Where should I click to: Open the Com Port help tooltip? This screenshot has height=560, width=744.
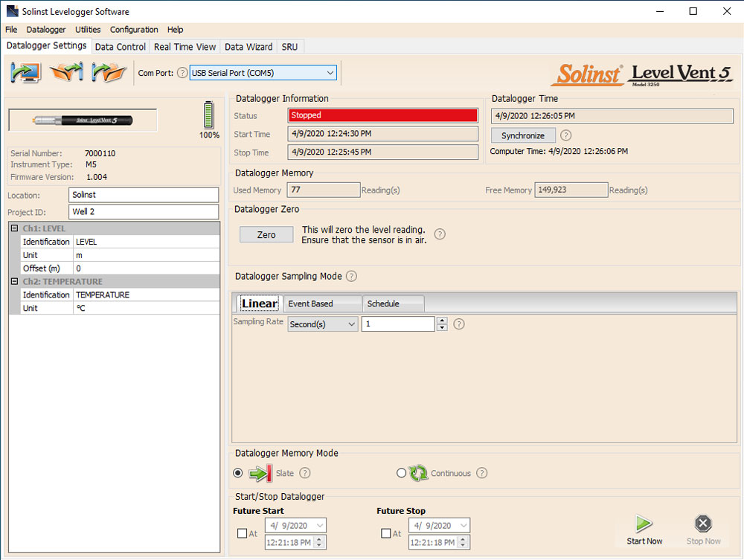tap(182, 73)
